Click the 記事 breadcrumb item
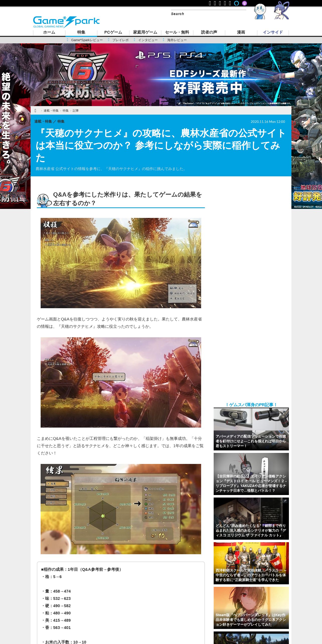This screenshot has width=322, height=644. 75,111
